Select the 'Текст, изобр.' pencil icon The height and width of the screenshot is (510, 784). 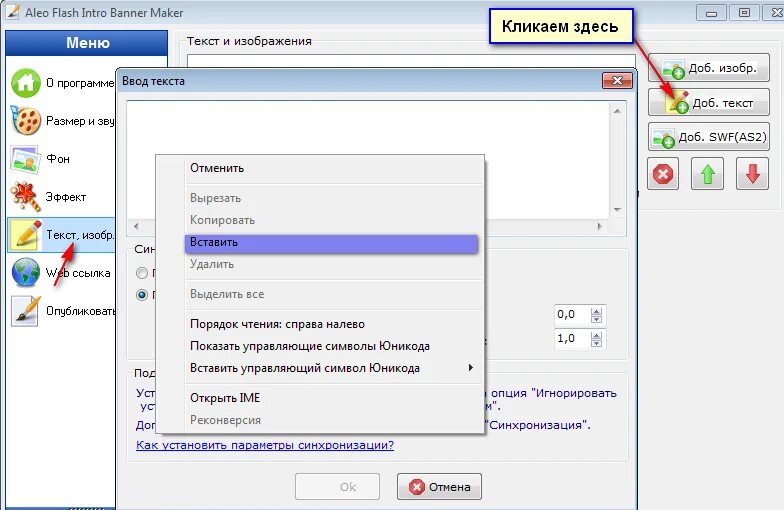click(26, 234)
